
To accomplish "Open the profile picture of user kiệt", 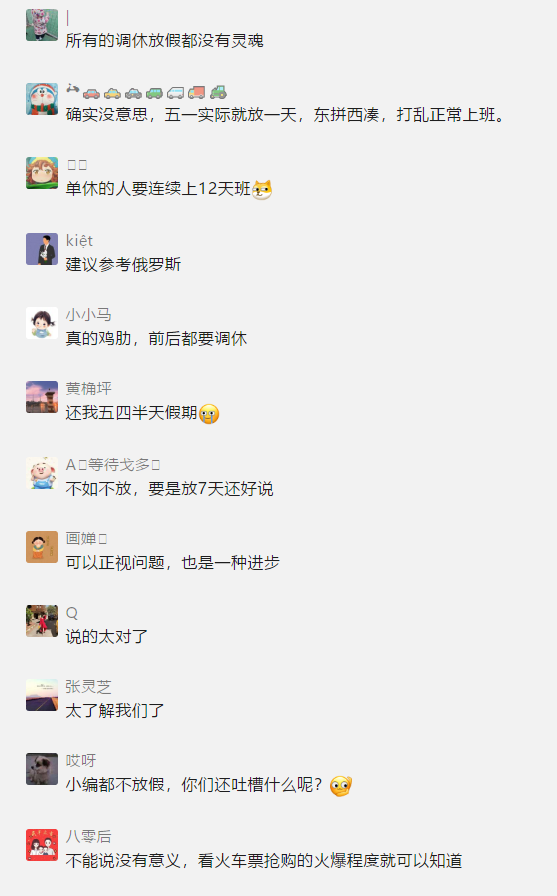I will click(42, 249).
